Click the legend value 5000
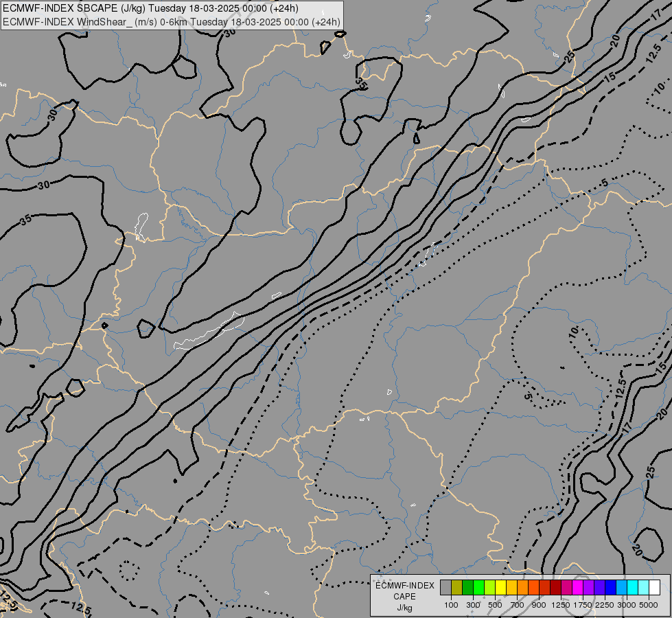 click(649, 605)
